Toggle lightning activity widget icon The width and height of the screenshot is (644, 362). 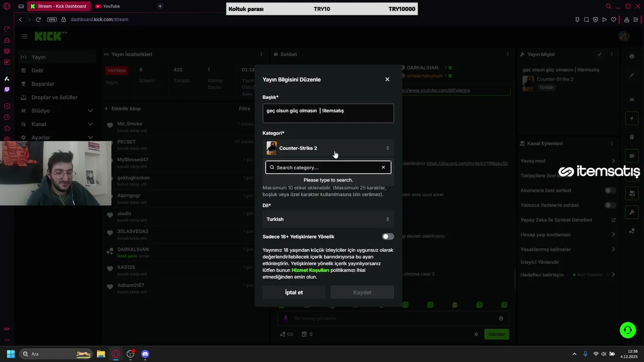click(x=632, y=119)
